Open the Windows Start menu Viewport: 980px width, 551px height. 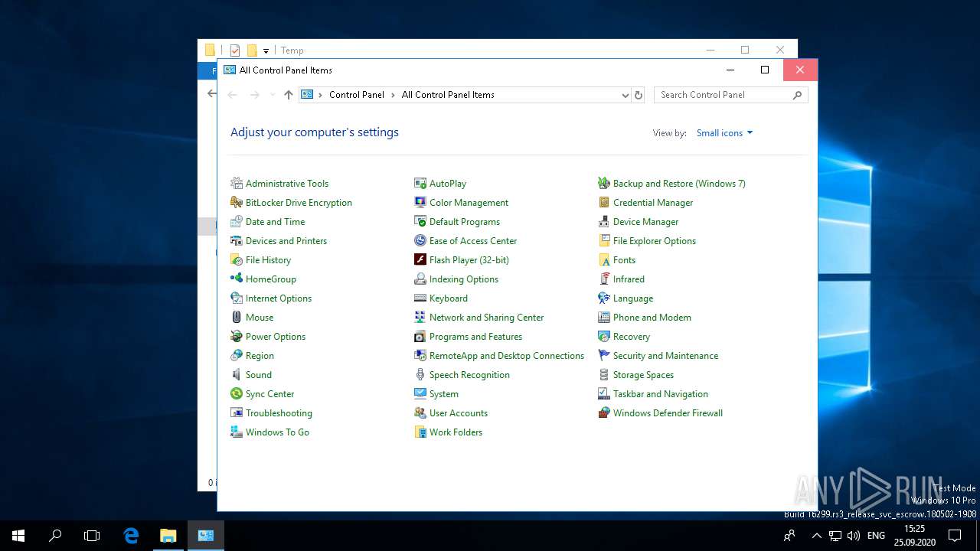[18, 536]
